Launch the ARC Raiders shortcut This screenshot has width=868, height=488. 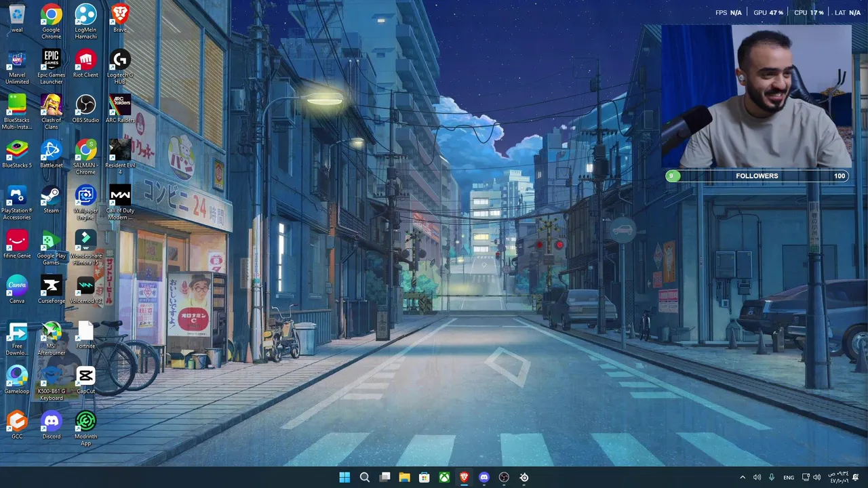(120, 108)
